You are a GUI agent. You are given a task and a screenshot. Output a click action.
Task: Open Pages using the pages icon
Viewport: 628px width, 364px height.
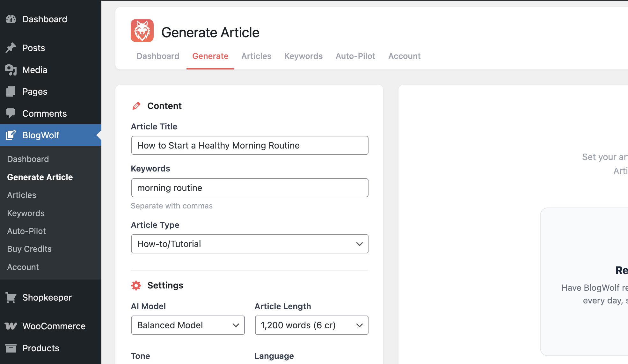click(11, 91)
